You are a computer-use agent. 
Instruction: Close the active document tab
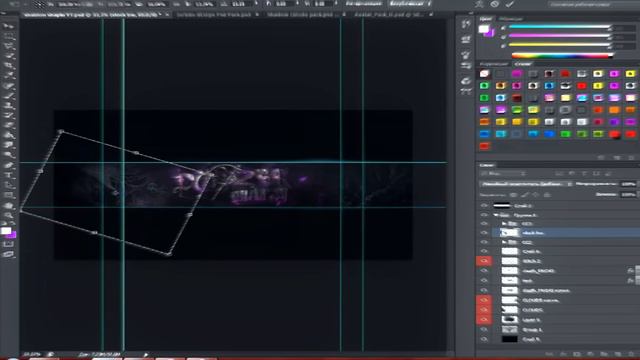pos(167,14)
